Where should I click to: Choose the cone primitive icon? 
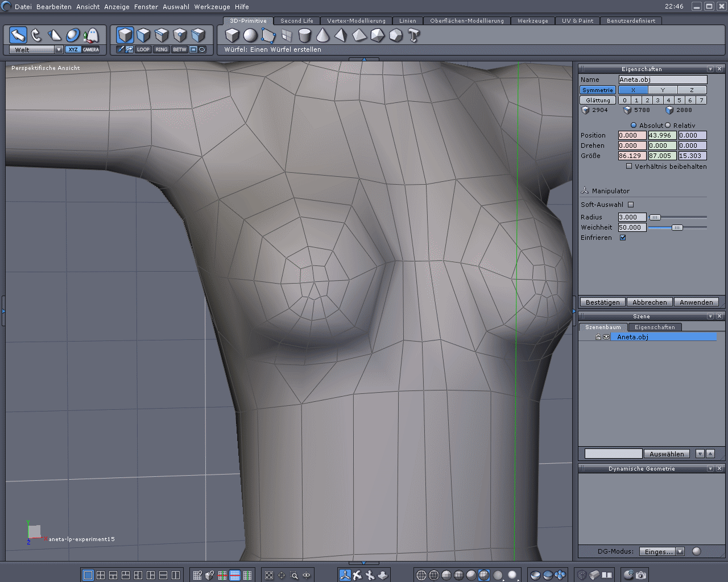click(x=322, y=35)
